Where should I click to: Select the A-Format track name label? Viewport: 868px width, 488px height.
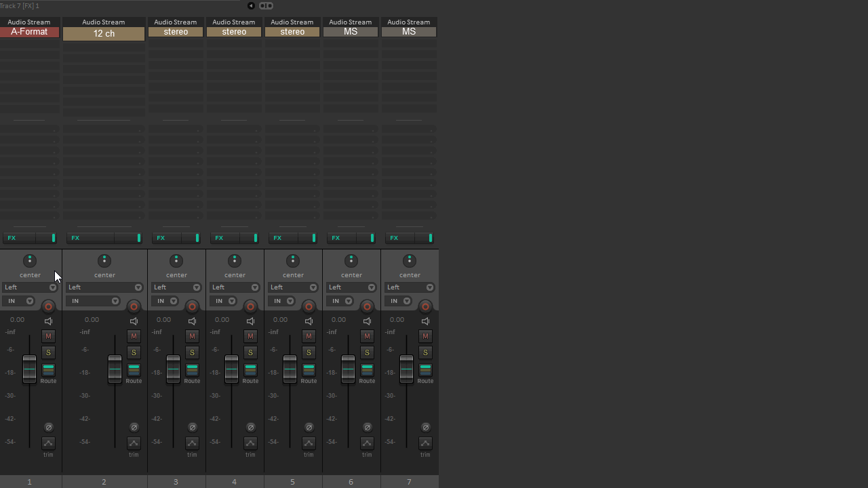click(29, 32)
